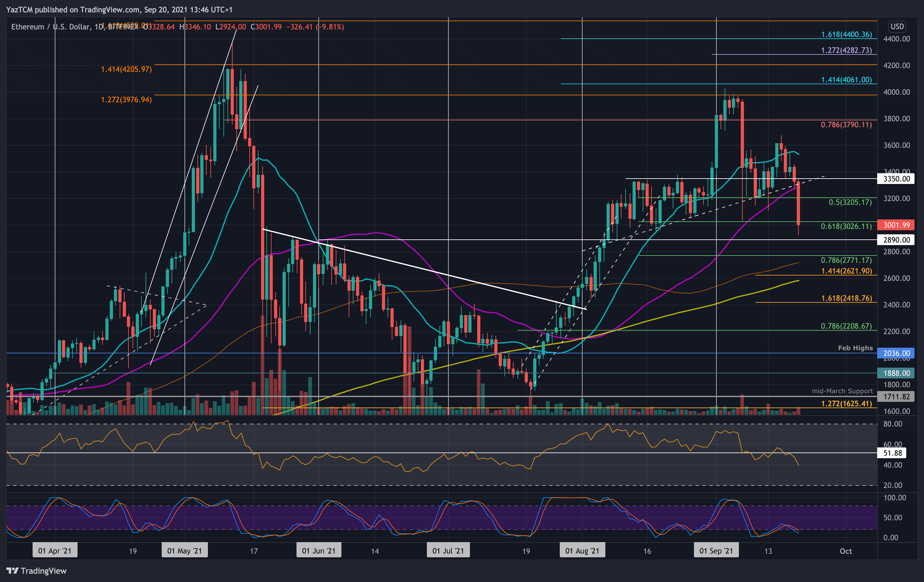This screenshot has height=582, width=924.
Task: Click the 1.414(2621.90) Fibonacci label
Action: coord(846,271)
